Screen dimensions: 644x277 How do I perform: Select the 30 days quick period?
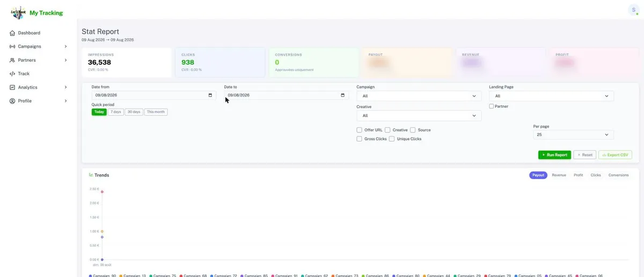134,112
